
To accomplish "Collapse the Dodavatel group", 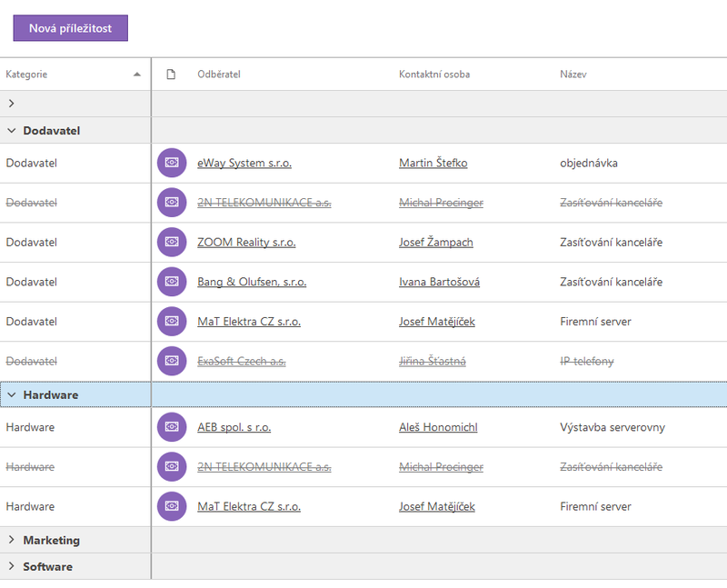I will point(12,131).
